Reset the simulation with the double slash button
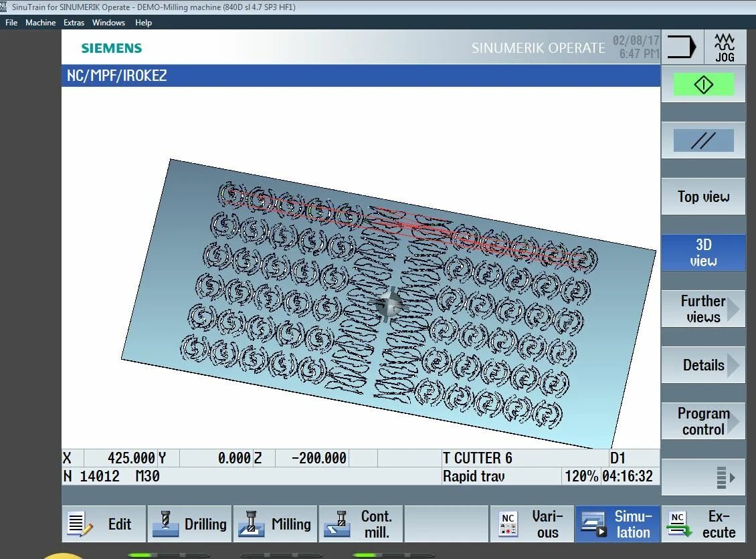The image size is (756, 559). coord(703,140)
